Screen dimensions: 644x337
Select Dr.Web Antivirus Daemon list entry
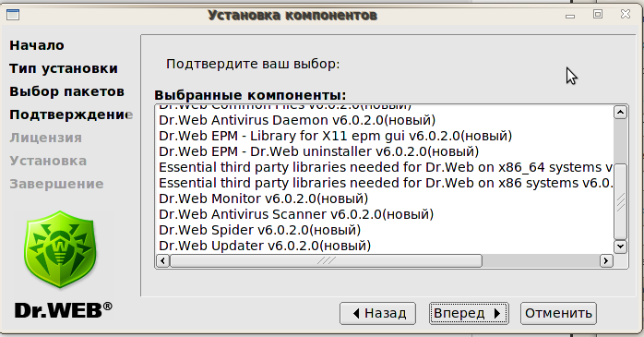297,120
